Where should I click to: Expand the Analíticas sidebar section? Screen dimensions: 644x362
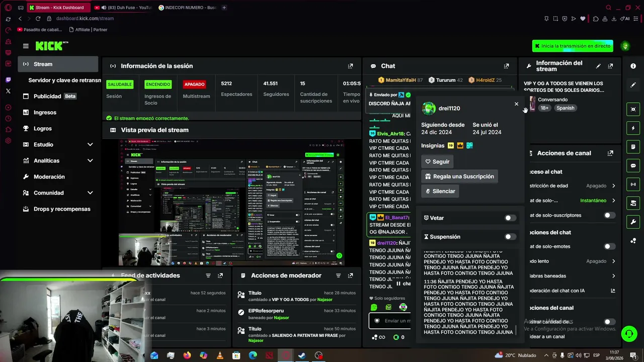[x=90, y=160]
